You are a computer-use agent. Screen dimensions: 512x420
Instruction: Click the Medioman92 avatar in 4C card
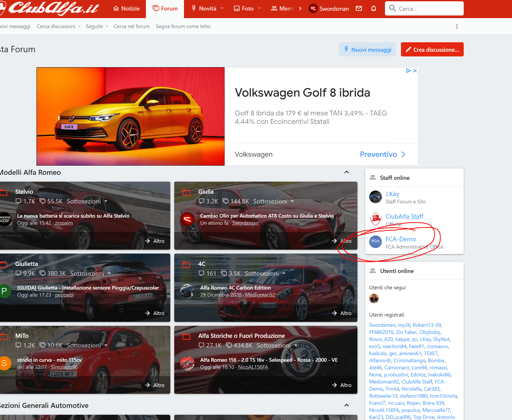click(x=187, y=291)
